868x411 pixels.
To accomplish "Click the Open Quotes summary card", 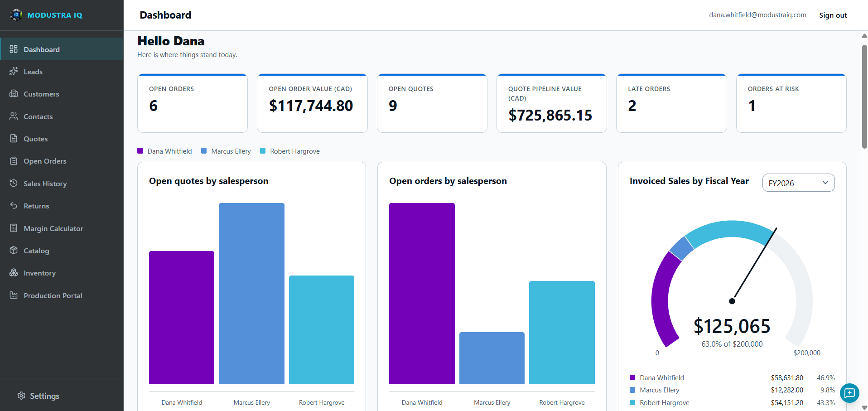I will pyautogui.click(x=432, y=103).
